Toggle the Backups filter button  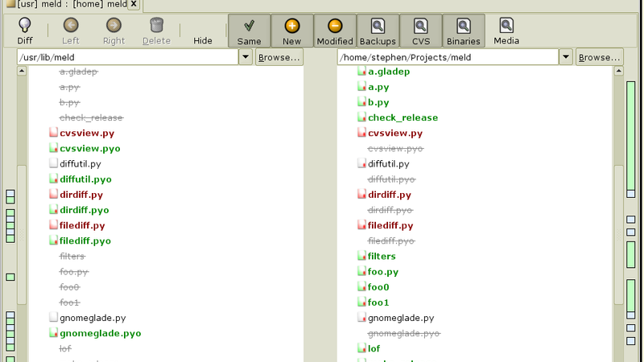tap(378, 31)
